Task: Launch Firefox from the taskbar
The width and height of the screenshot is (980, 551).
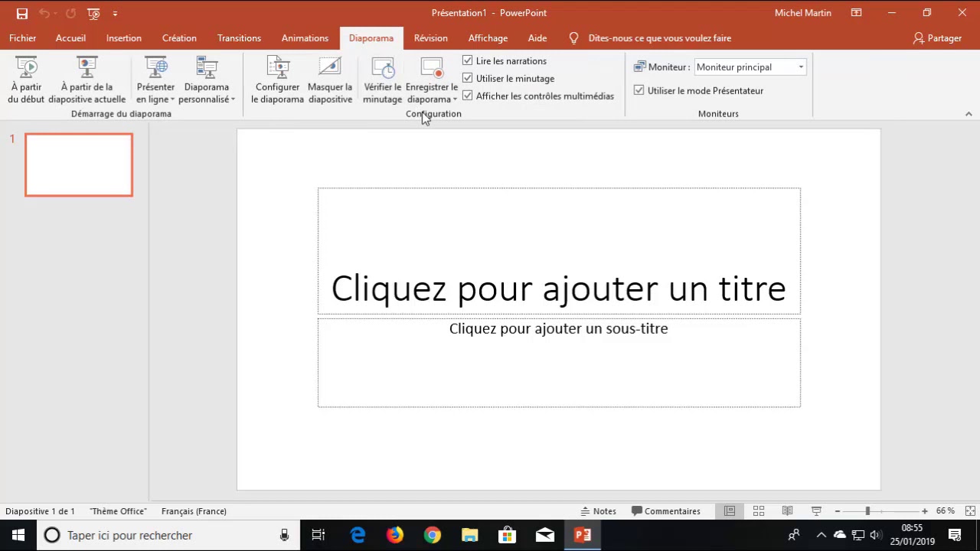Action: [395, 536]
